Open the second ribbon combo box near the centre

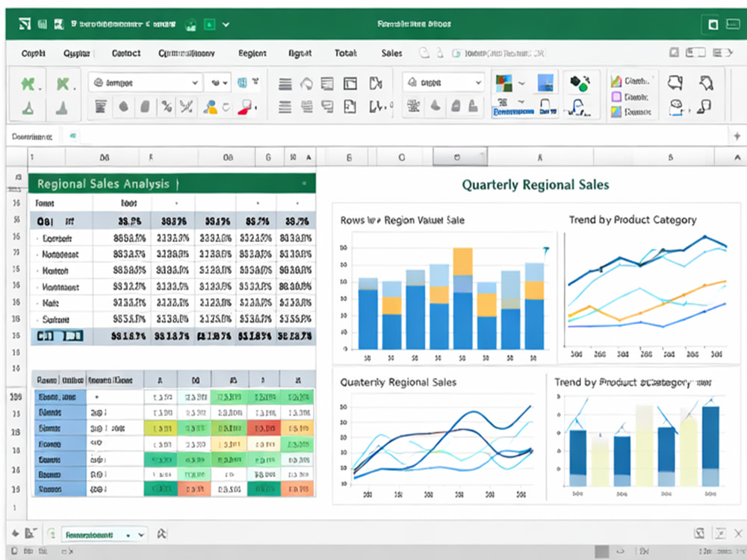444,82
